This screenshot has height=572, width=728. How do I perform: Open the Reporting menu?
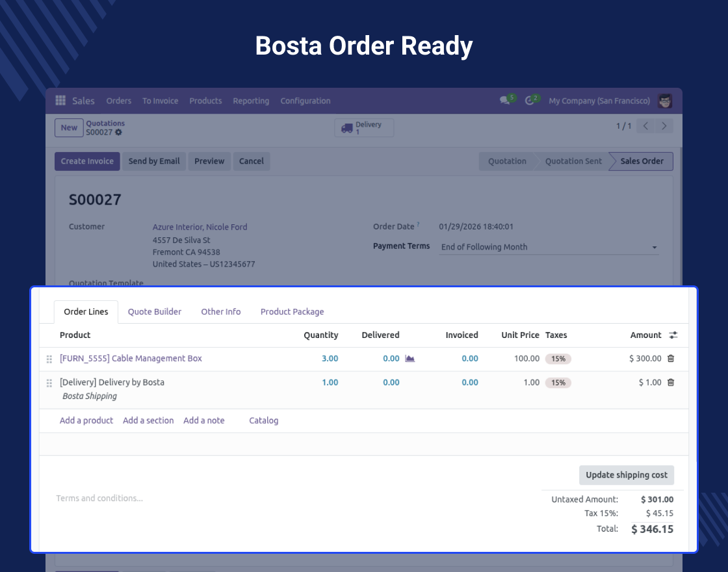[x=251, y=101]
